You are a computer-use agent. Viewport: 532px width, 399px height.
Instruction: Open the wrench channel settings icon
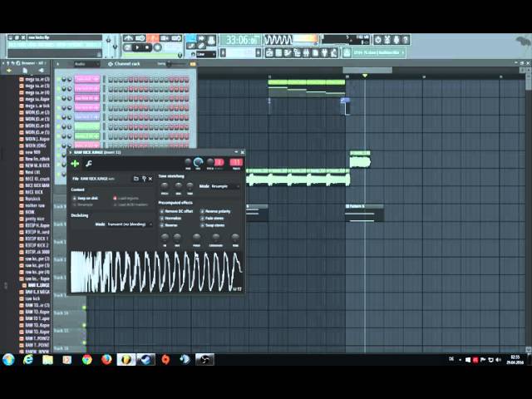pos(89,164)
